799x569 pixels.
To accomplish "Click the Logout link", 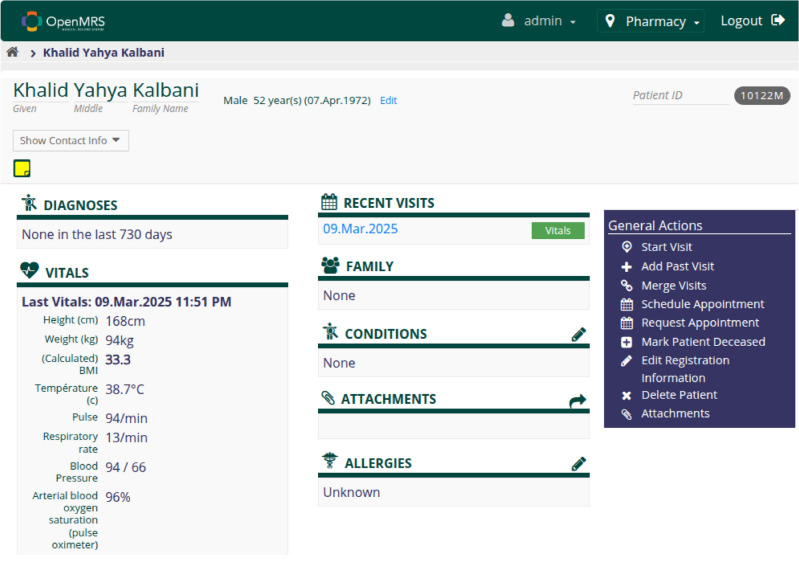I will [752, 21].
